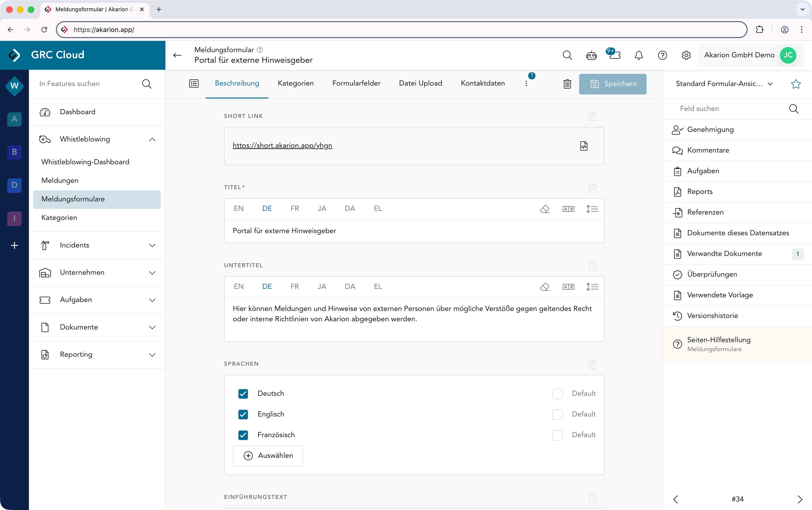Open the Standard Formular-Ansicht dropdown
The height and width of the screenshot is (510, 812).
[x=770, y=84]
